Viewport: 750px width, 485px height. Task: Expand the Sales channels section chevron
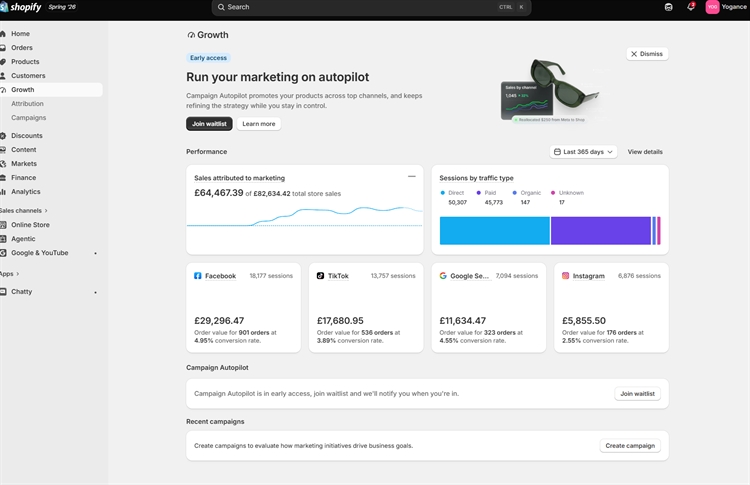46,210
